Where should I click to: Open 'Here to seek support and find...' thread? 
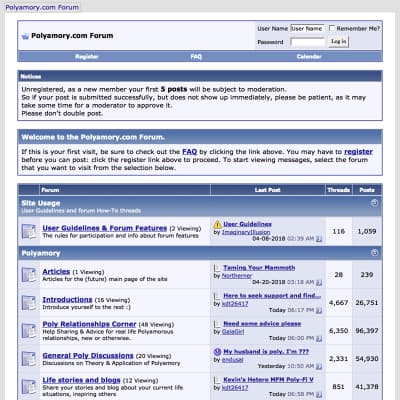tap(272, 296)
